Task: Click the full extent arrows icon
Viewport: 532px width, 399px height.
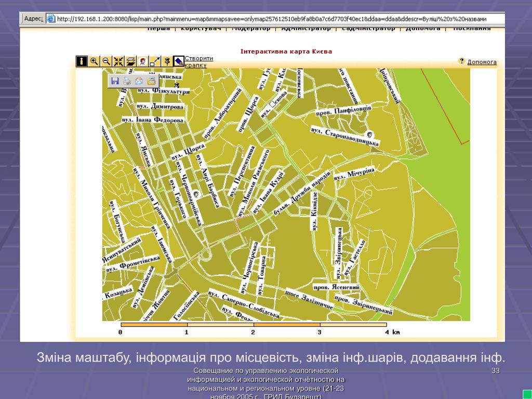Action: tap(118, 61)
